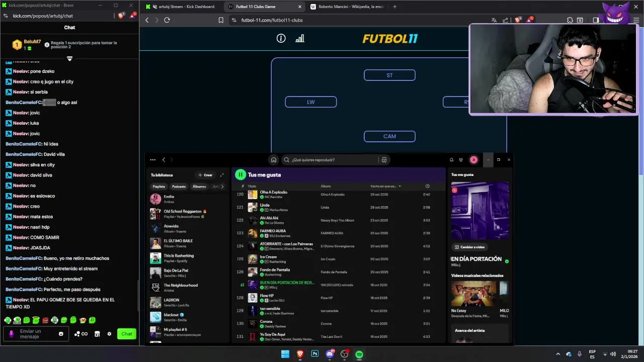
Task: Click browser address bar futbol-11.com URL
Action: [272, 20]
